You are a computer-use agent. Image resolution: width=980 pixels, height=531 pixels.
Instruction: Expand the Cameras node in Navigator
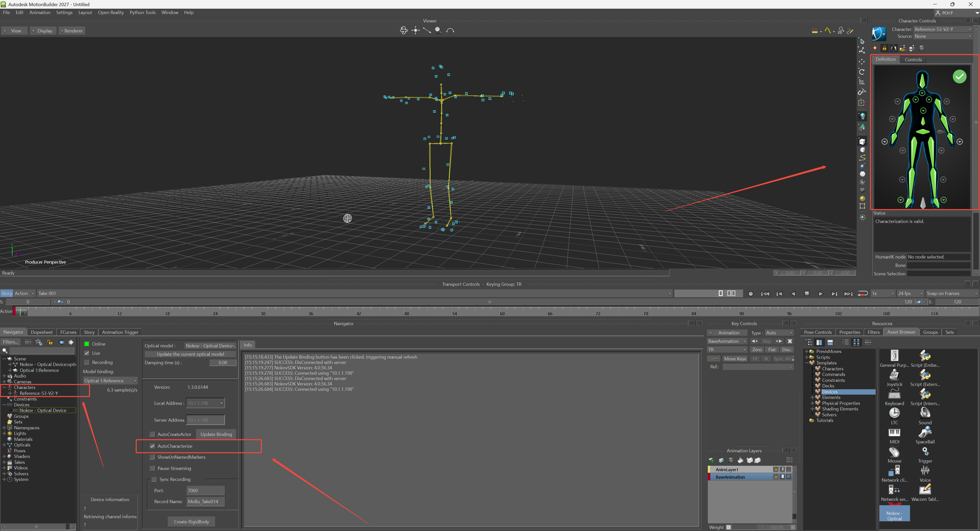click(4, 381)
